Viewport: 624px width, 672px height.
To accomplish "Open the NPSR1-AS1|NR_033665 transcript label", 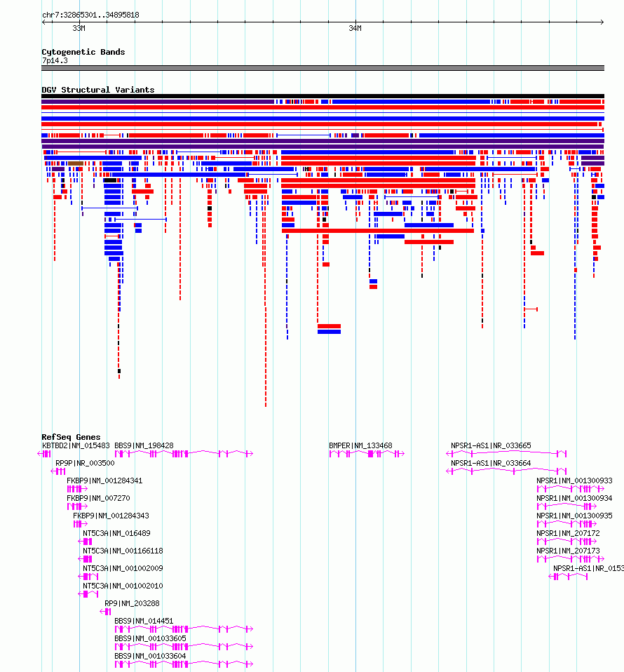I will [x=491, y=445].
